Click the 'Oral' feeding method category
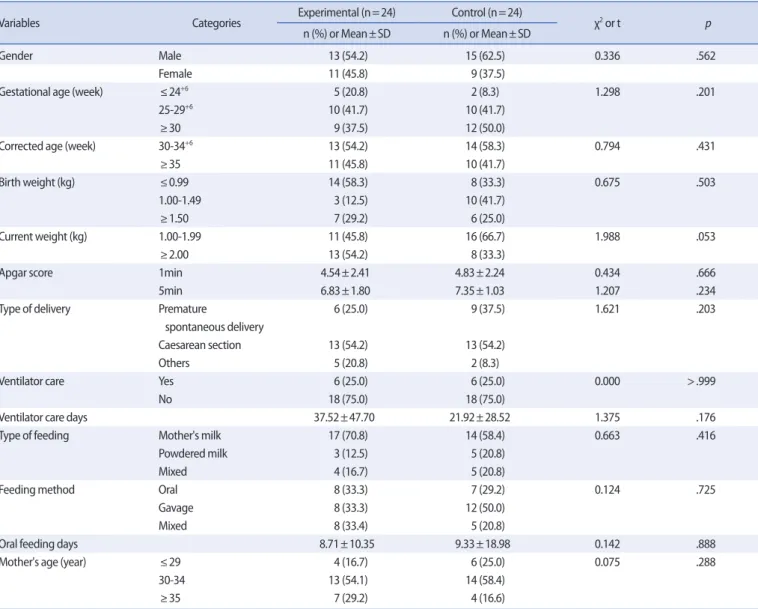Viewport: 758px width, 609px height. pyautogui.click(x=168, y=490)
